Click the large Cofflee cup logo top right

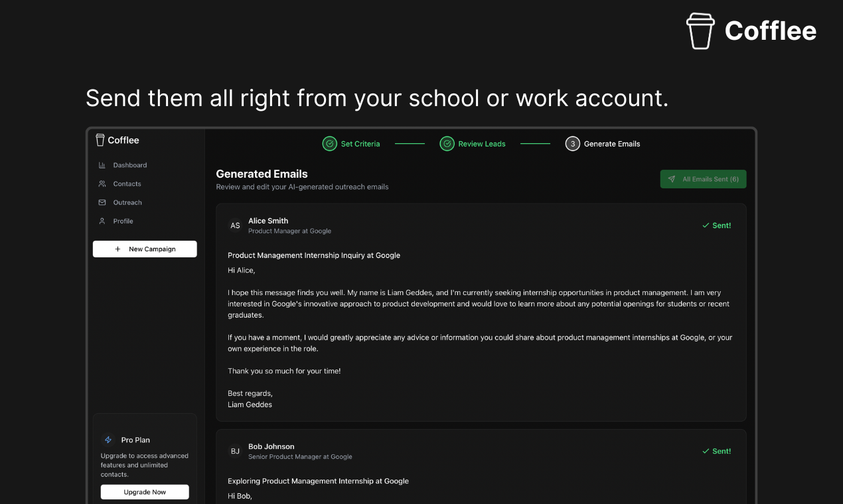pos(700,31)
